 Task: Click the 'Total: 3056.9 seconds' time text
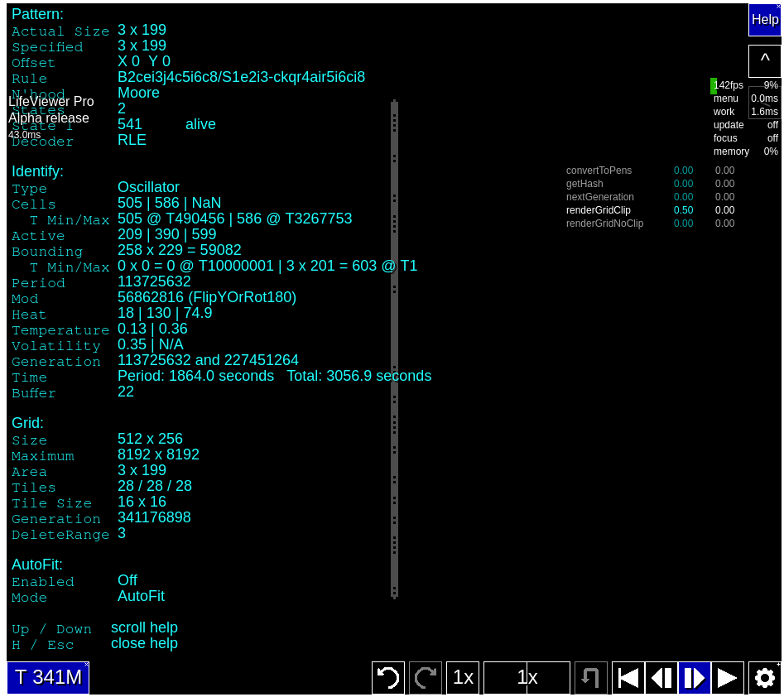pos(359,376)
